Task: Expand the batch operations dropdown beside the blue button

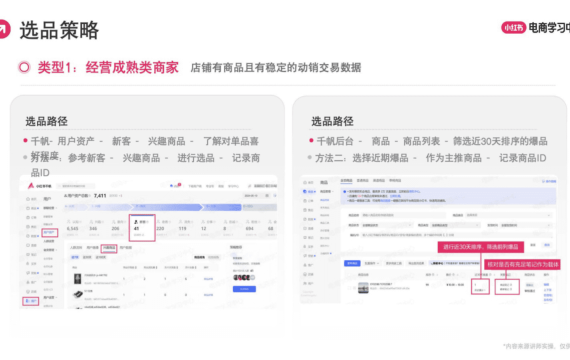Action: (x=372, y=263)
